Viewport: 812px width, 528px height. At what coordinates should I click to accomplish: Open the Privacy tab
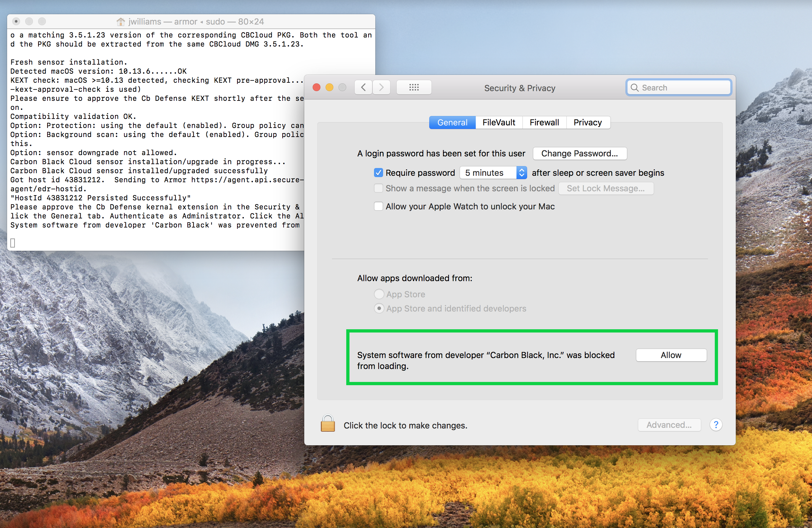point(588,122)
